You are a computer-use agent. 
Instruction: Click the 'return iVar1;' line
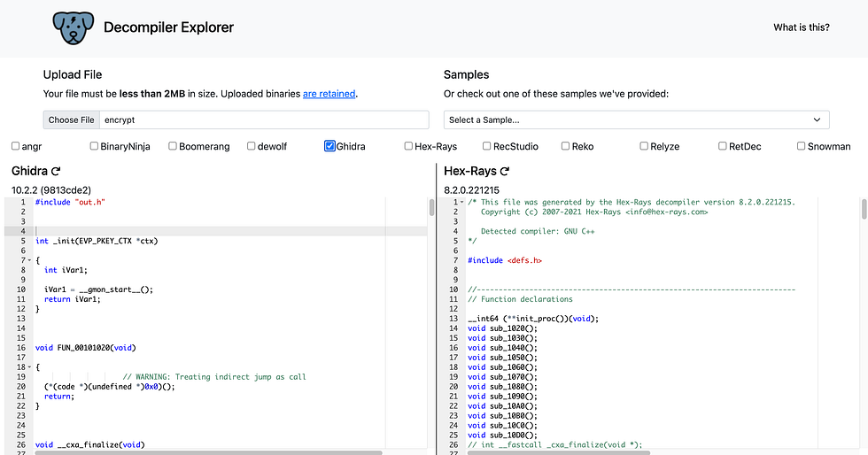tap(73, 299)
